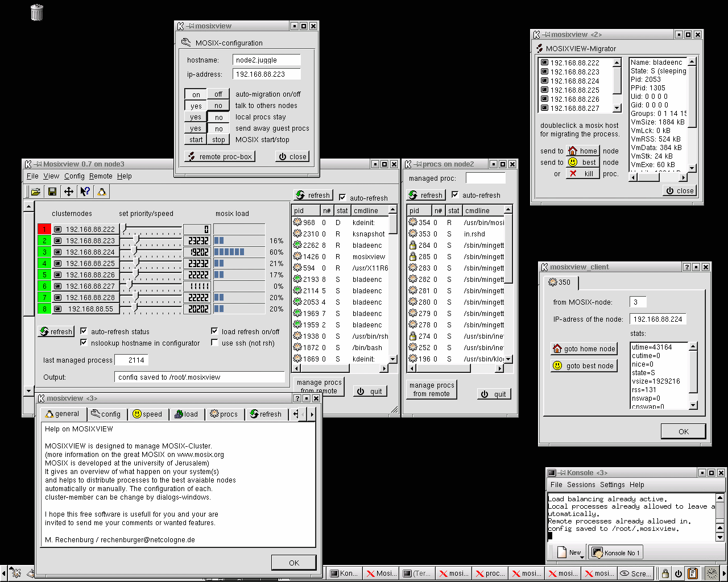The image size is (728, 582).
Task: Switch to the speed tab in help dialog
Action: (x=148, y=414)
